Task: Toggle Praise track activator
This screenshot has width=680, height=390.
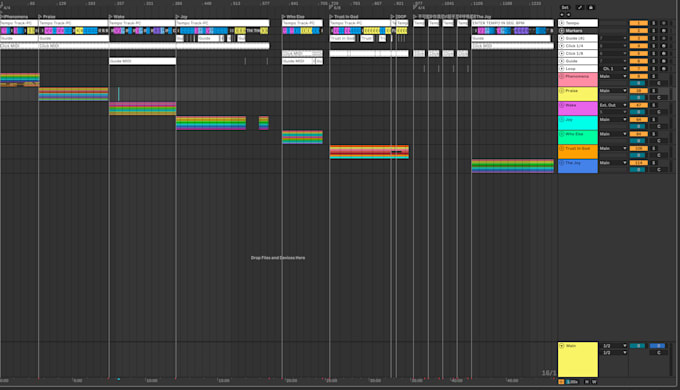Action: pos(638,91)
